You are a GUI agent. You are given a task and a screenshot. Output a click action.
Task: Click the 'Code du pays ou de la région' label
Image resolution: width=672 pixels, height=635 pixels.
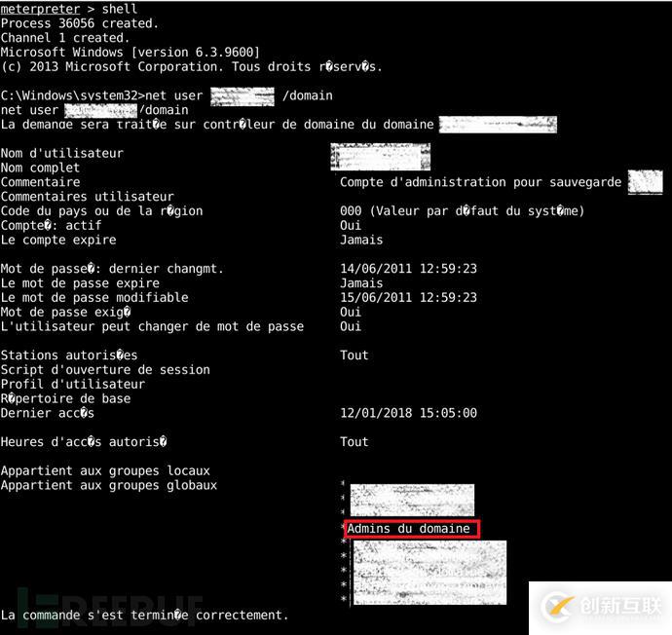(101, 210)
